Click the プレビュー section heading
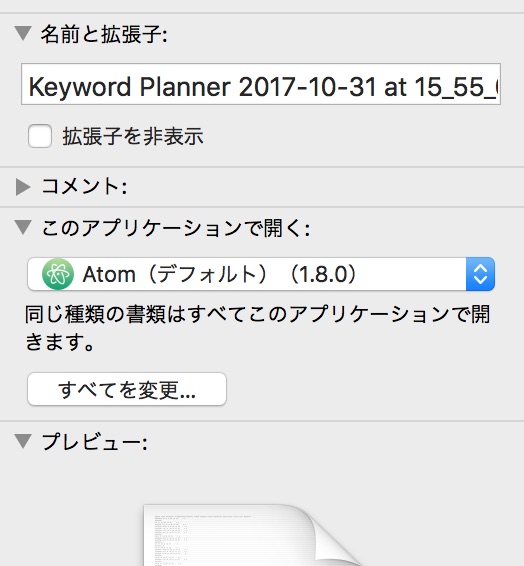 95,442
